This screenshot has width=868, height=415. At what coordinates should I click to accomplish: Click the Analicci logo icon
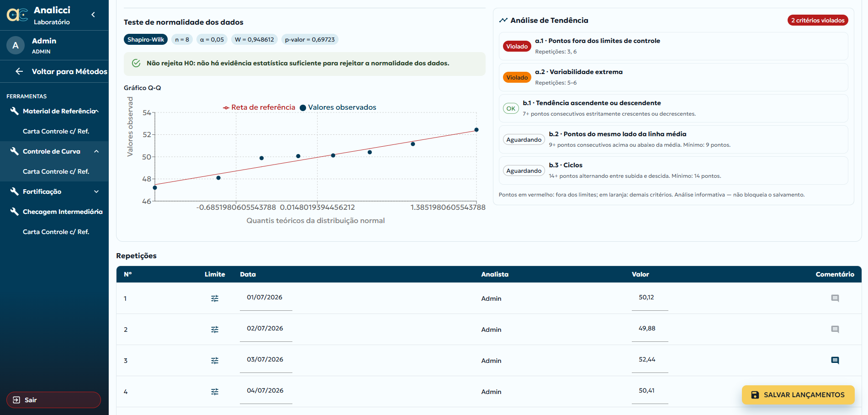point(17,15)
